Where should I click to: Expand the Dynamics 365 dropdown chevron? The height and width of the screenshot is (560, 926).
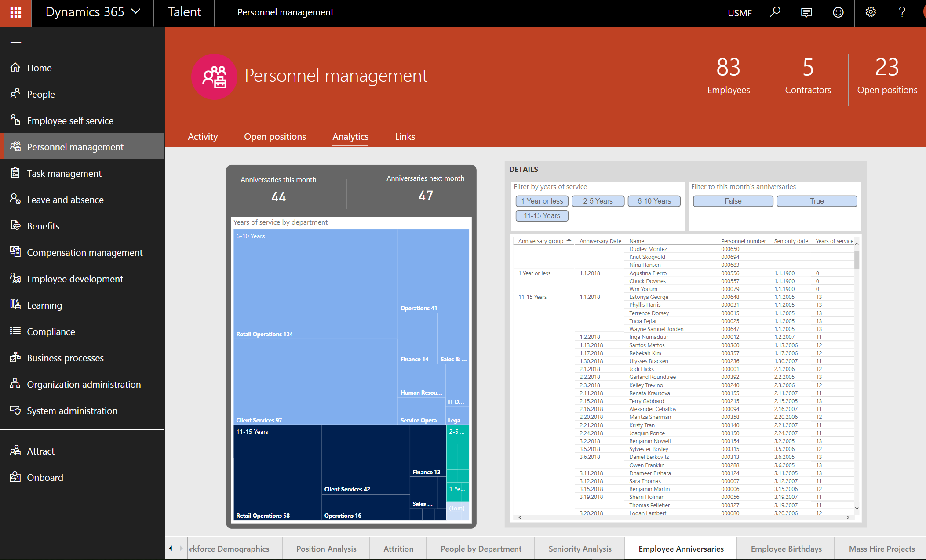tap(136, 12)
